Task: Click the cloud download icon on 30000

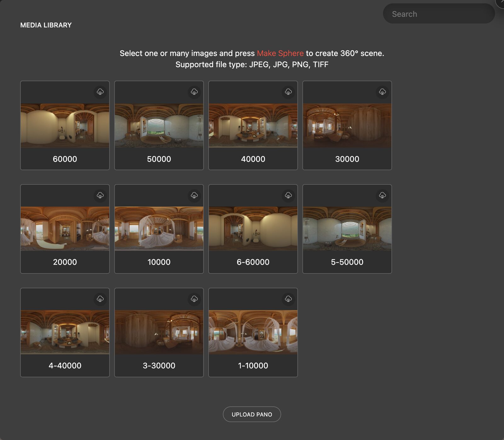Action: click(382, 92)
